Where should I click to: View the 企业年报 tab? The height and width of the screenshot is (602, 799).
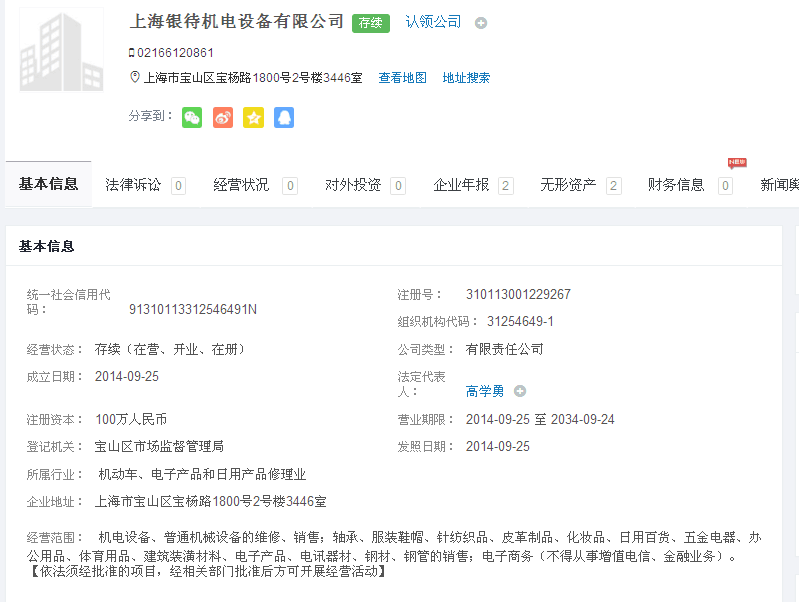click(x=461, y=185)
